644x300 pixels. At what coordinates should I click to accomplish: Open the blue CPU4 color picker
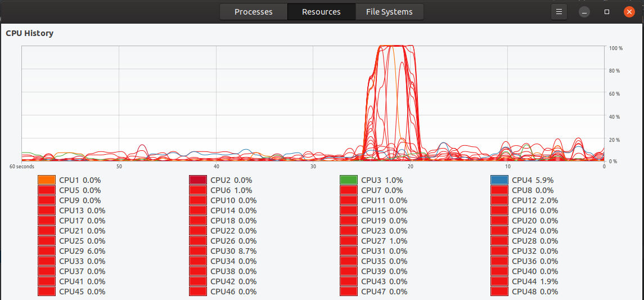pos(499,180)
